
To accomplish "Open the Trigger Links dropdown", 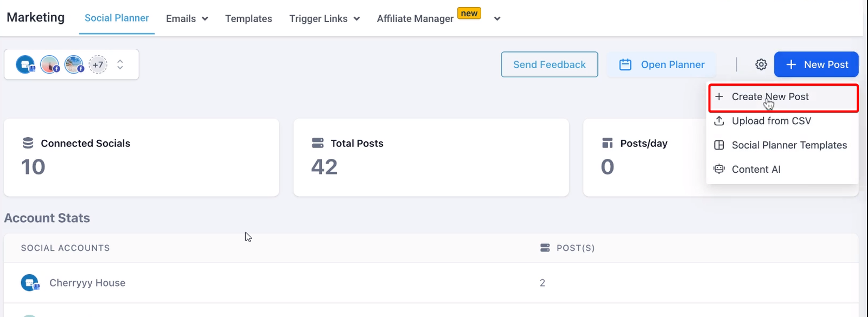I will point(324,18).
